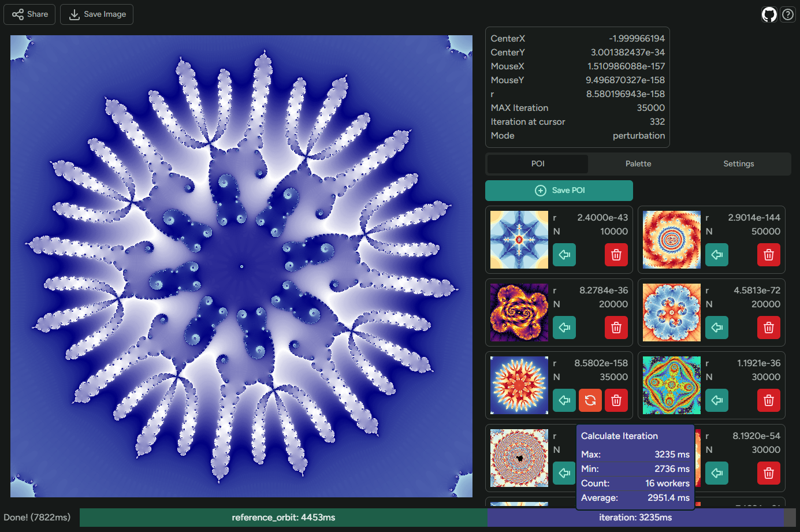Load the POI with r 8.1920e-54
The width and height of the screenshot is (800, 532).
point(717,473)
